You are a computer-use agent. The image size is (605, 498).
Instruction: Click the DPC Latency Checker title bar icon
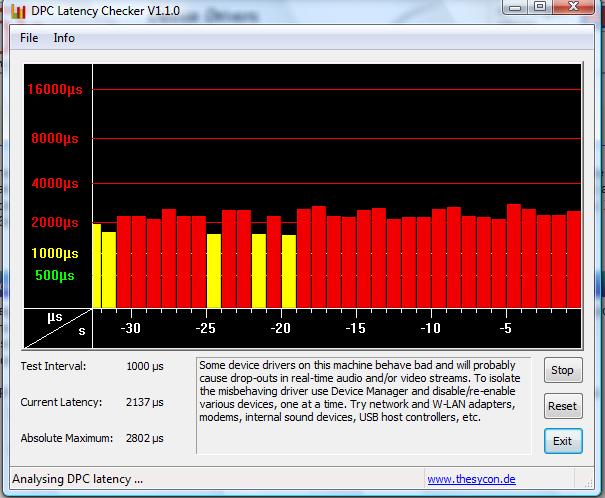[x=18, y=12]
